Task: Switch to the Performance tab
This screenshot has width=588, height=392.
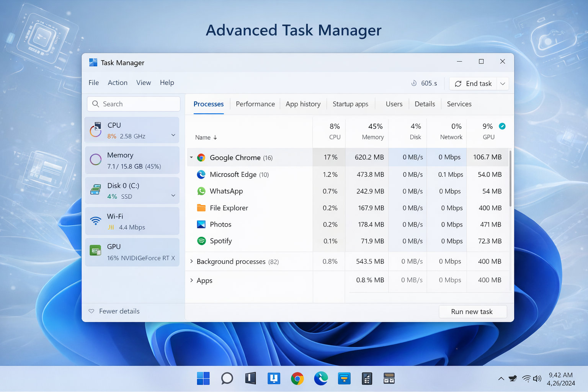Action: (x=255, y=104)
